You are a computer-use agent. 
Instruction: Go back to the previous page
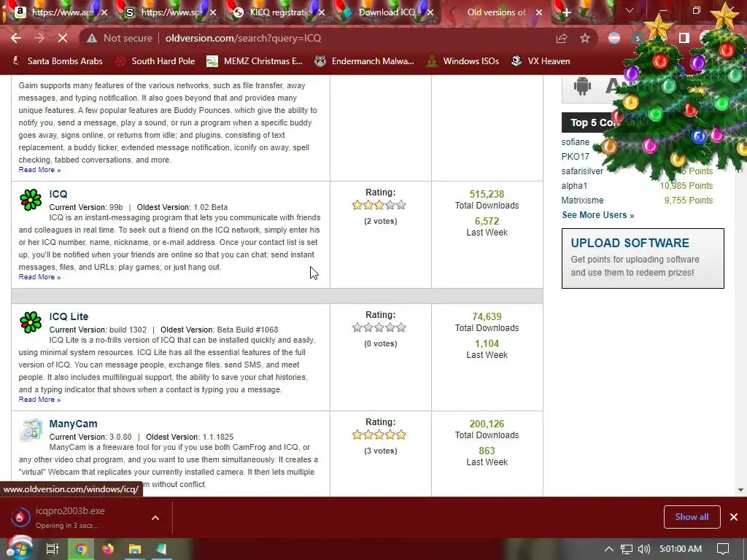point(16,38)
